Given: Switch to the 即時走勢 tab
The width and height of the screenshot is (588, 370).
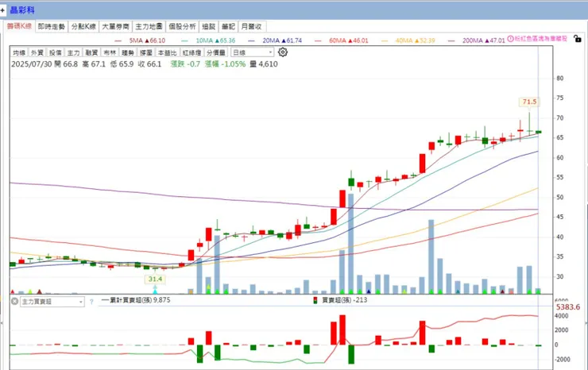Looking at the screenshot, I should pyautogui.click(x=52, y=27).
